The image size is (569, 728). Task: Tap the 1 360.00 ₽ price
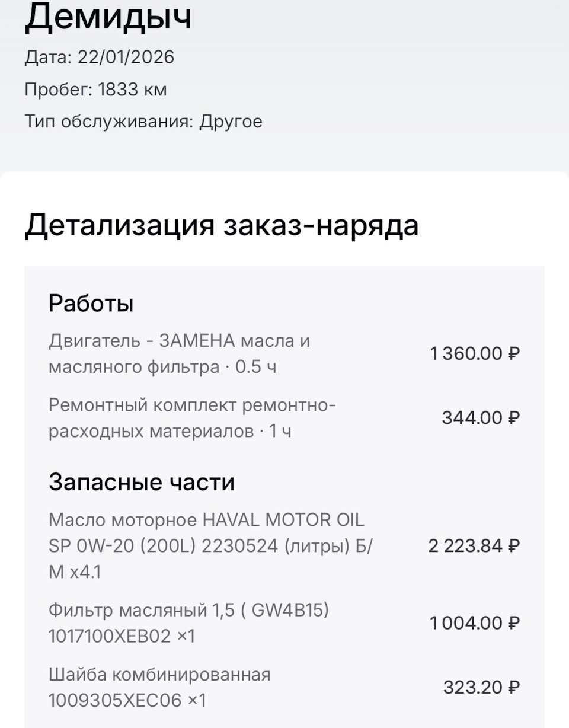click(475, 354)
